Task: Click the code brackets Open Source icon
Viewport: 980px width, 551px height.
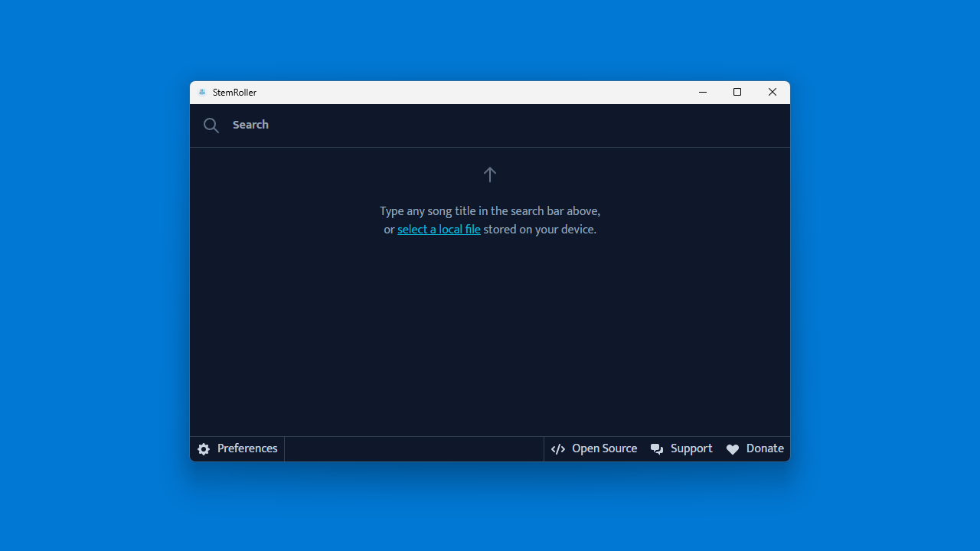Action: click(x=558, y=449)
